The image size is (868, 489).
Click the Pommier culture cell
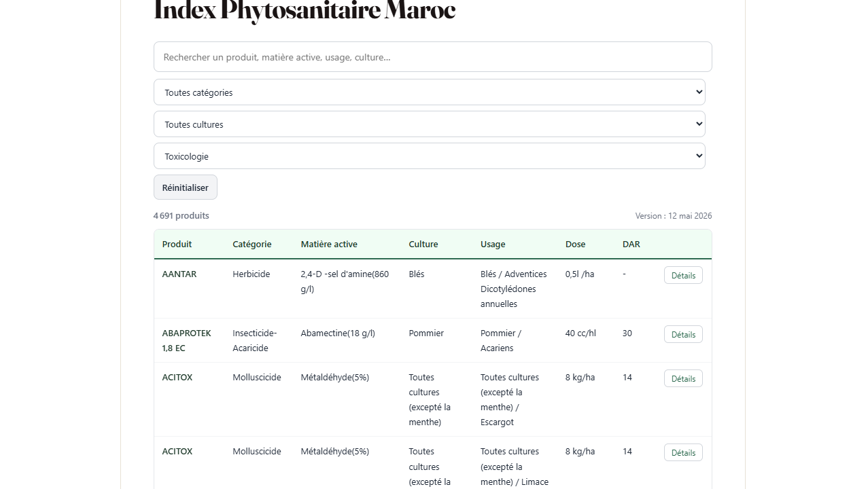coord(426,333)
